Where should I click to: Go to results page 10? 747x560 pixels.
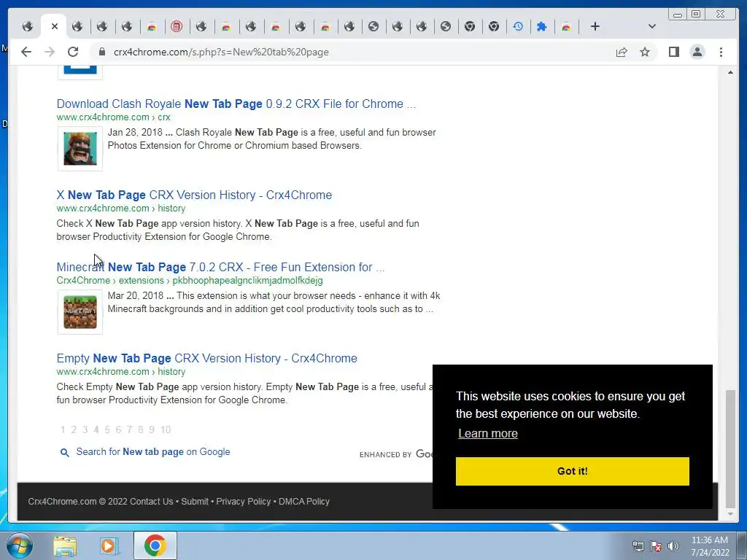[x=166, y=429]
